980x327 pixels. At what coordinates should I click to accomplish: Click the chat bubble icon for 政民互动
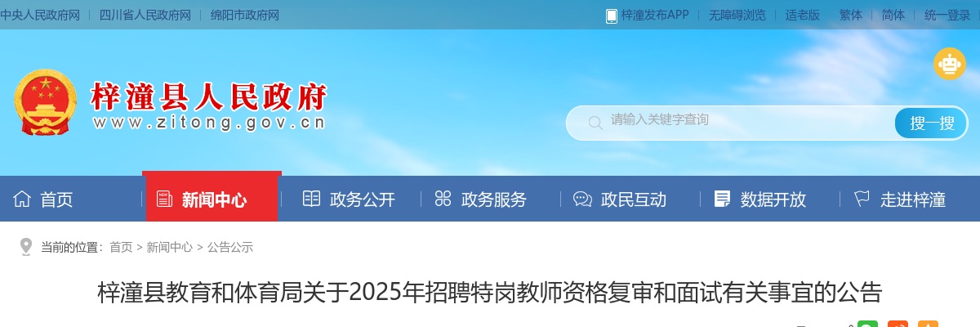582,199
